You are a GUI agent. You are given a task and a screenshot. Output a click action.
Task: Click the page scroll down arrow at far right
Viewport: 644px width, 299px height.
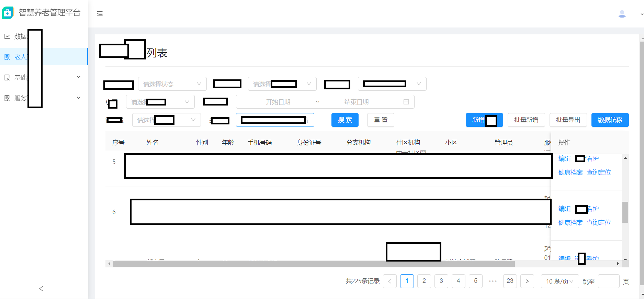(x=642, y=295)
